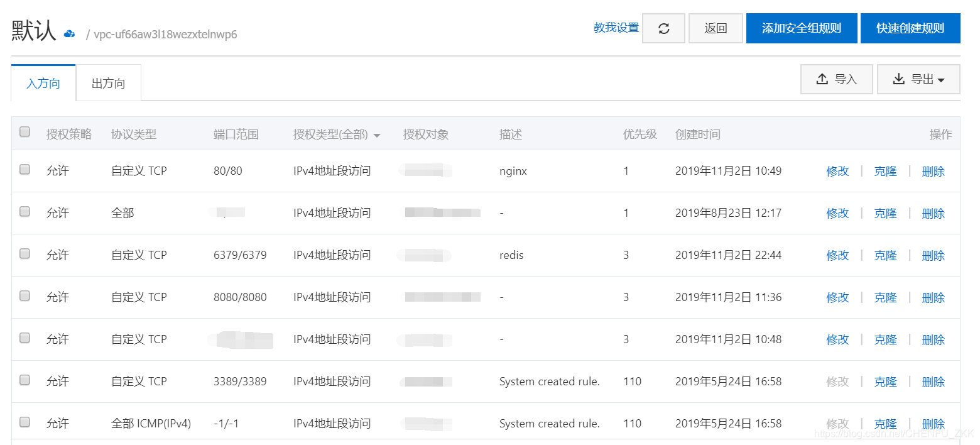Image resolution: width=980 pixels, height=445 pixels.
Task: Click 删除 for the ICMP(IPv4) rule
Action: pyautogui.click(x=933, y=424)
